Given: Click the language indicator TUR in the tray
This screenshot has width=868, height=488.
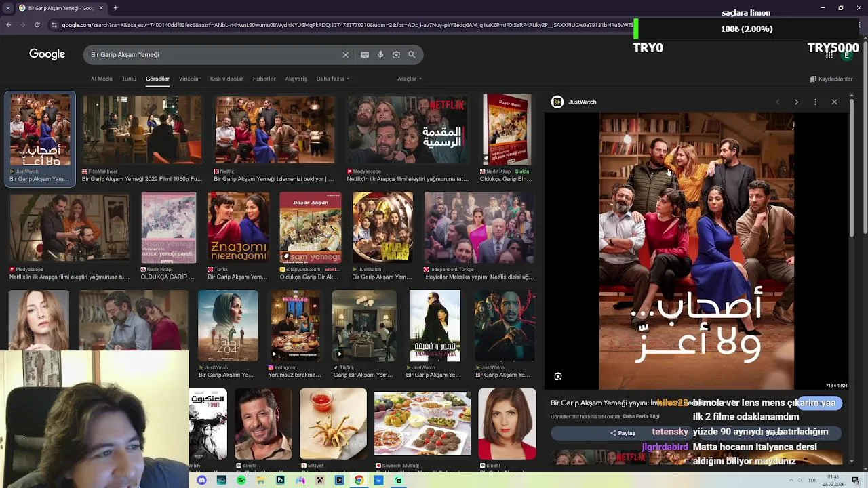Looking at the screenshot, I should (812, 480).
